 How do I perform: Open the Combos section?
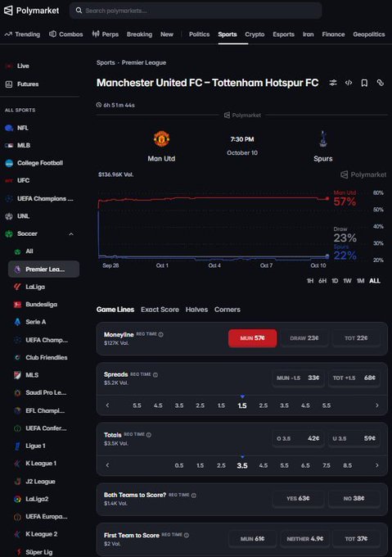66,34
